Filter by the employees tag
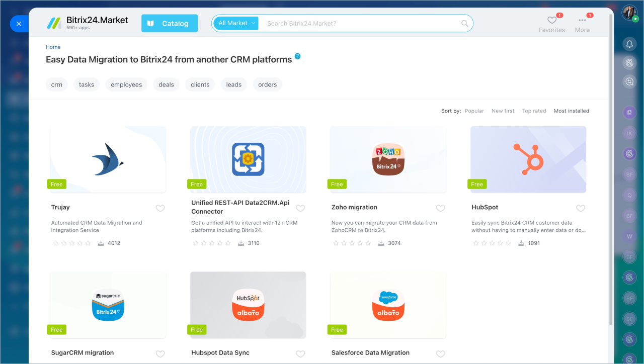644x364 pixels. pyautogui.click(x=126, y=84)
